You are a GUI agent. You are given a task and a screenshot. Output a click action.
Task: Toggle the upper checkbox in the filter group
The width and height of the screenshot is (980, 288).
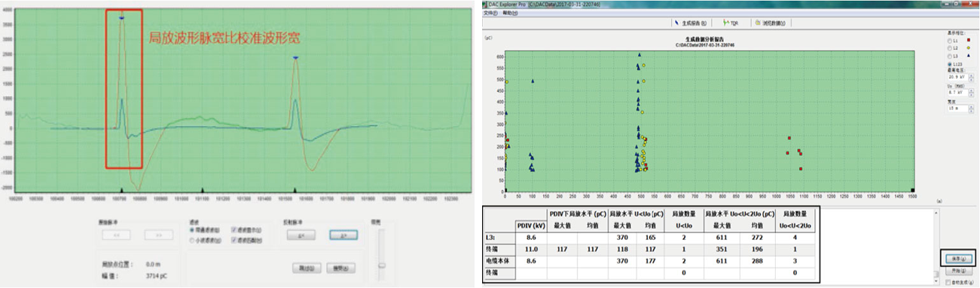click(234, 230)
